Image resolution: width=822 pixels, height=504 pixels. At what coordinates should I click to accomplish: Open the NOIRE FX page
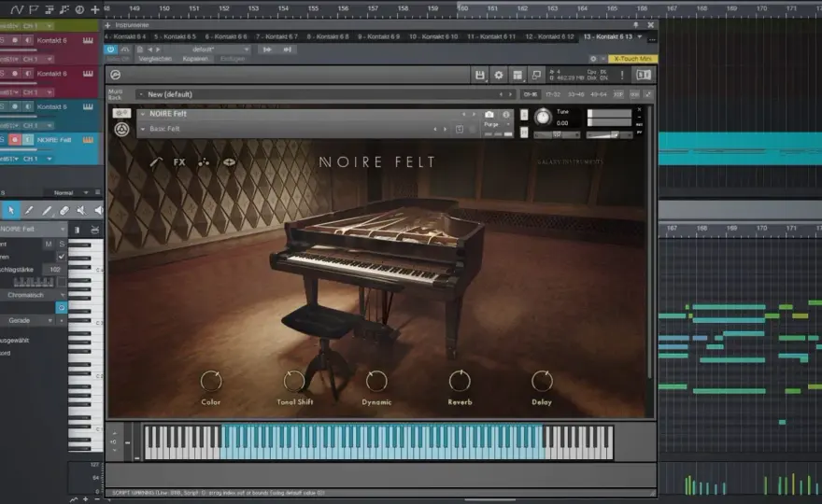click(x=179, y=161)
